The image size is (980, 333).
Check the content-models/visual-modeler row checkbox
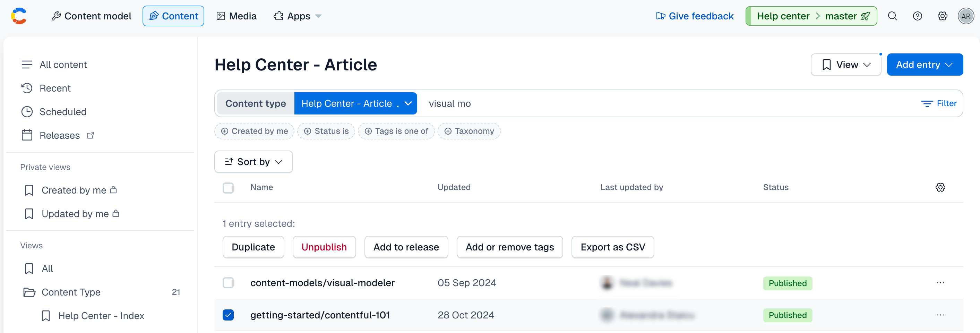tap(228, 283)
